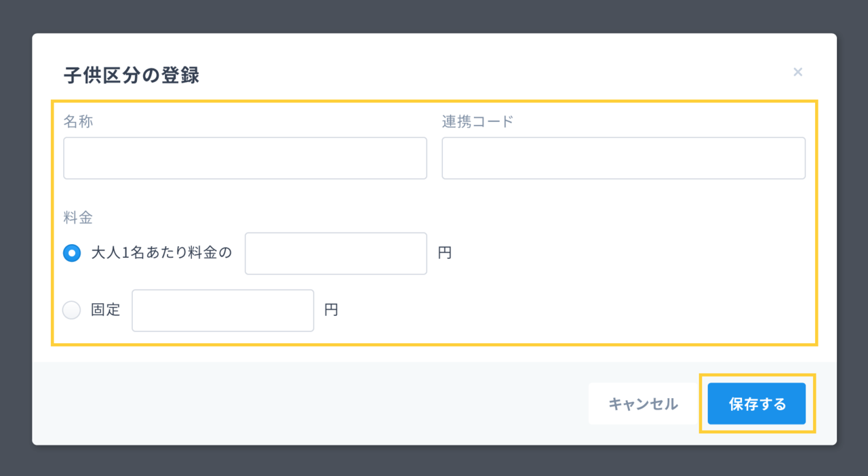
Task: Select the 大人1名あたり料金の radio button
Action: click(72, 253)
